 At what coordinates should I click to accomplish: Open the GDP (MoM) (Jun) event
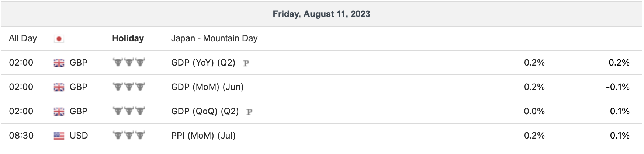click(x=207, y=87)
